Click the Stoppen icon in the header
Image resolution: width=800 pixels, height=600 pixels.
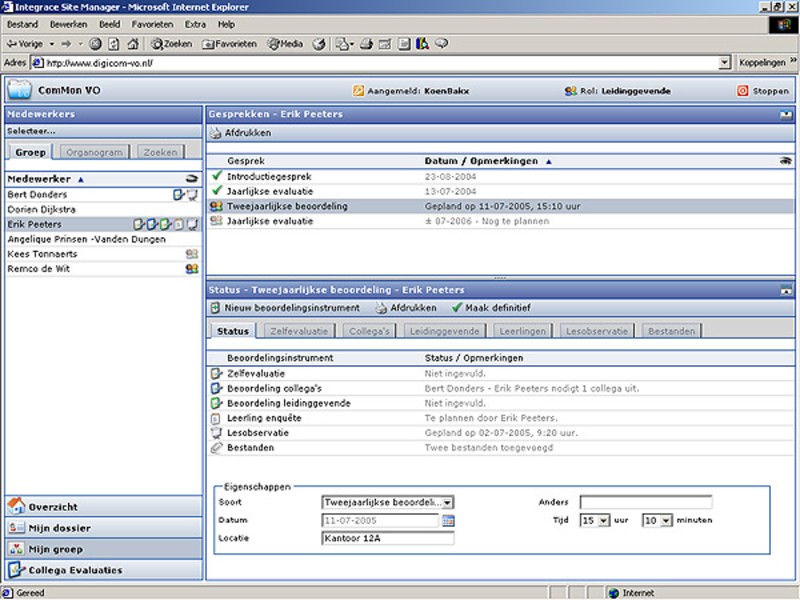(x=742, y=91)
